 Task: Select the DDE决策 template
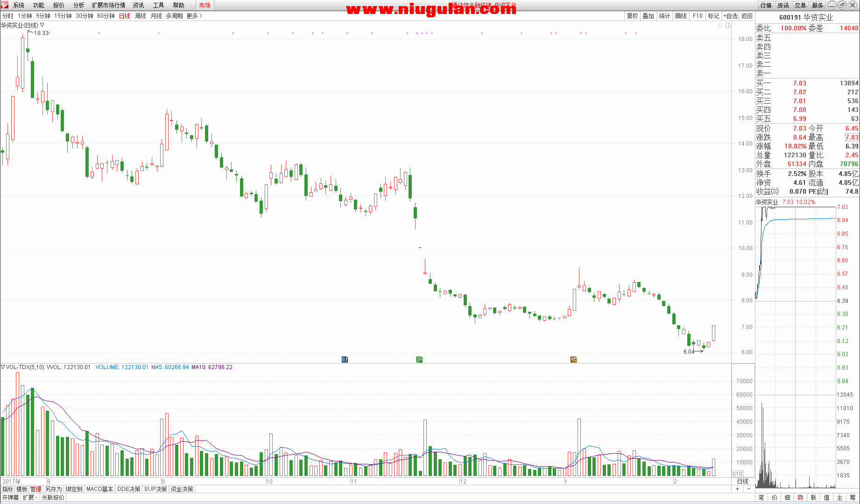[x=128, y=489]
